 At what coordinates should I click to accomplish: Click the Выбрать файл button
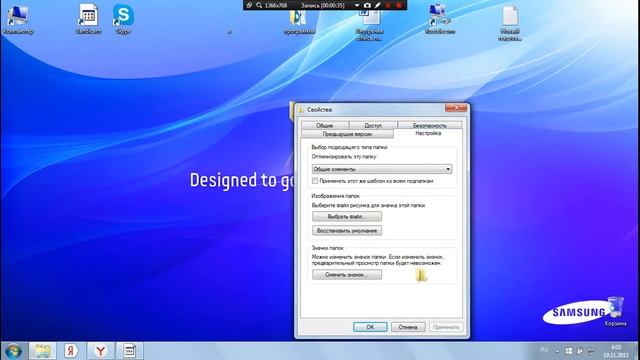click(347, 217)
